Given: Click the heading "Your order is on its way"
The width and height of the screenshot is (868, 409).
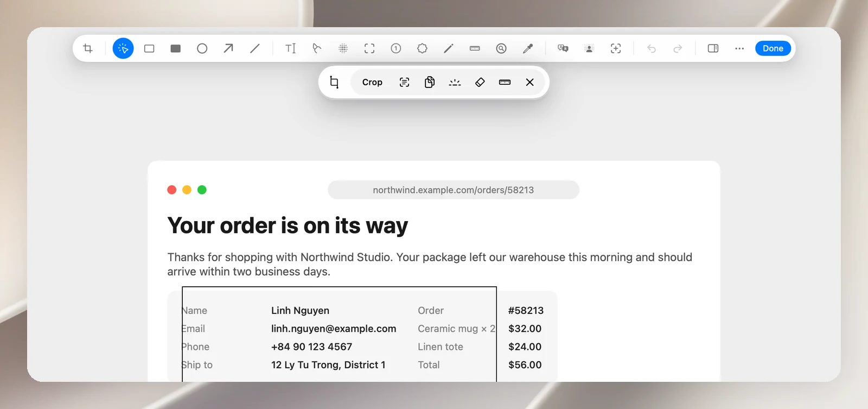Looking at the screenshot, I should tap(288, 225).
